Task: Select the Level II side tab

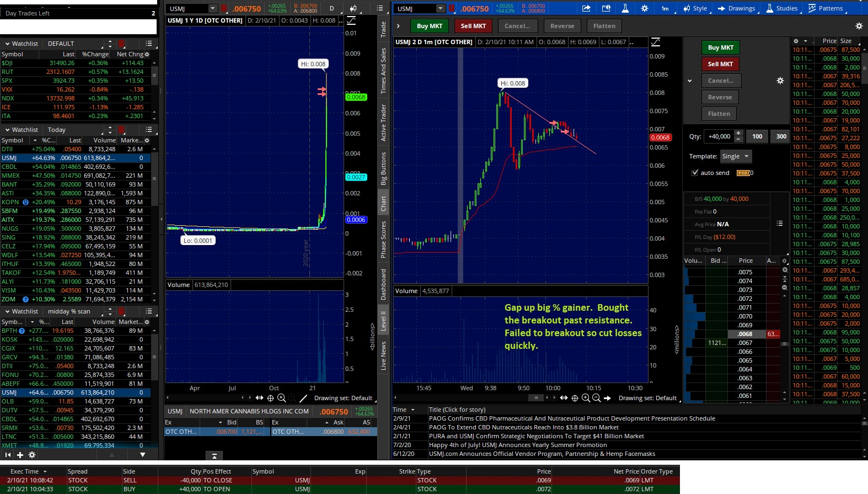Action: tap(383, 321)
